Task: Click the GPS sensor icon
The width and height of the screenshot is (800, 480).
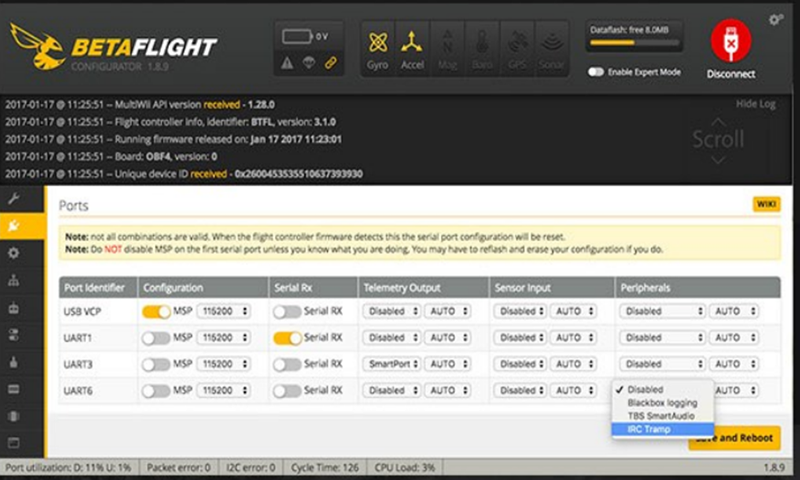Action: tap(516, 47)
